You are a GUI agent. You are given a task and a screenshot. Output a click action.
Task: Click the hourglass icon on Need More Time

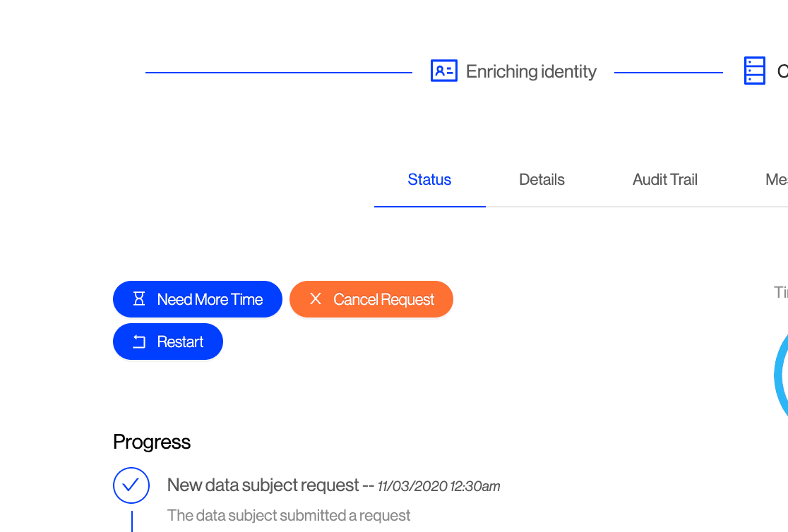click(139, 299)
